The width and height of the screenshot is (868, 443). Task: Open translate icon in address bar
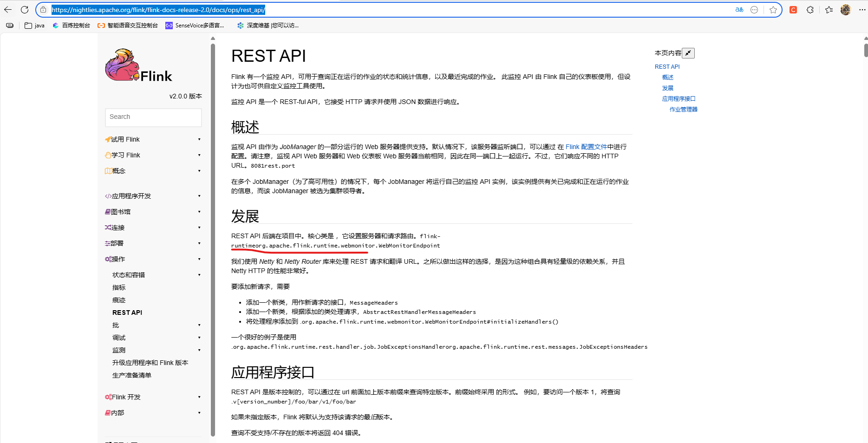[x=739, y=10]
